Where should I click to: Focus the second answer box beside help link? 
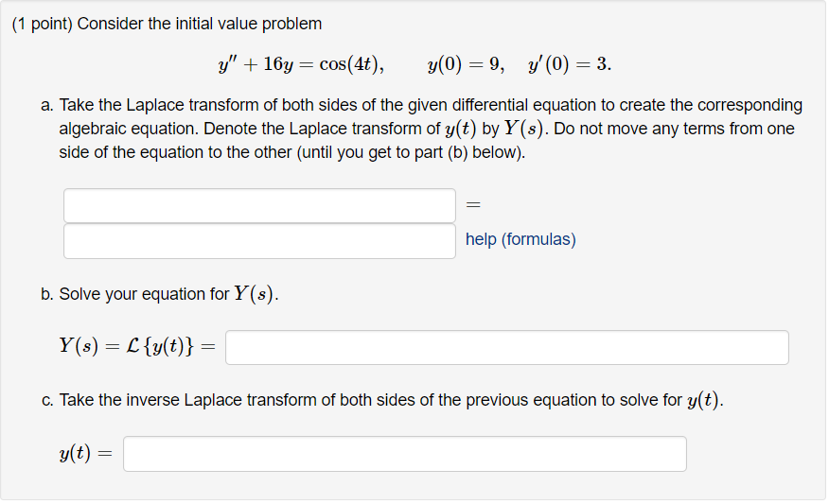coord(259,241)
